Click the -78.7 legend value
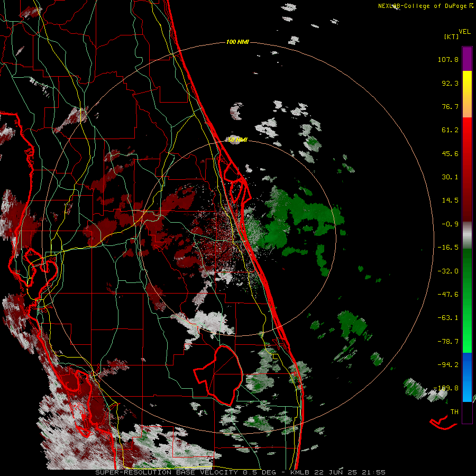 (448, 342)
